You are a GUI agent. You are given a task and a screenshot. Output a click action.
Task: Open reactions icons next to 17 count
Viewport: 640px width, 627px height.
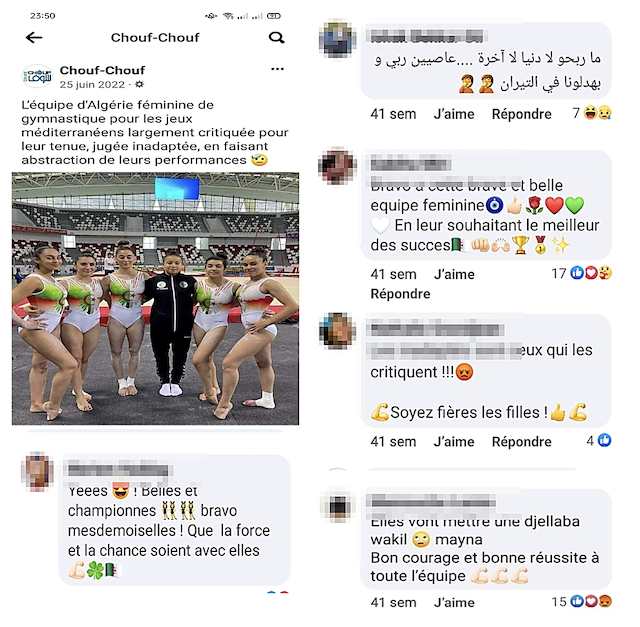coord(591,273)
